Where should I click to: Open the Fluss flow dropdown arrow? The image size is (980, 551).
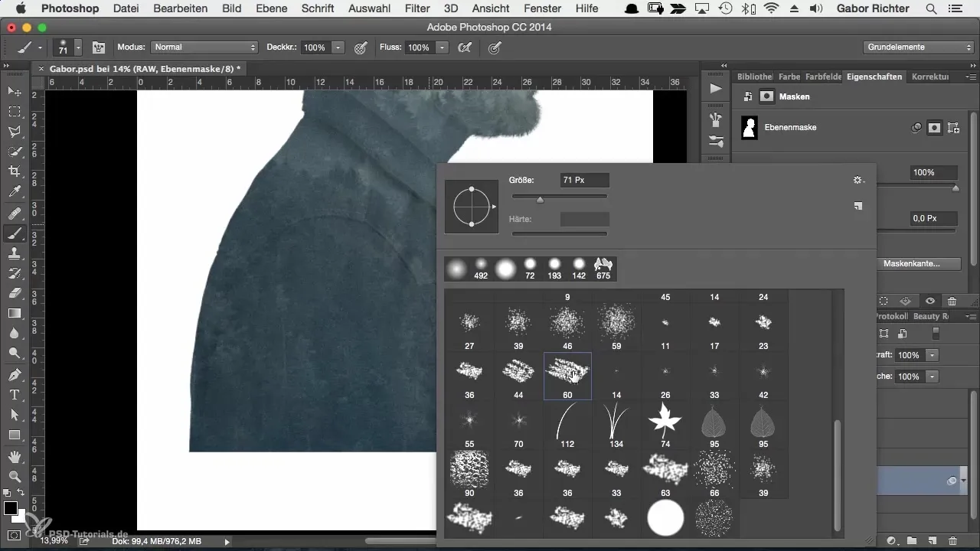(x=442, y=47)
